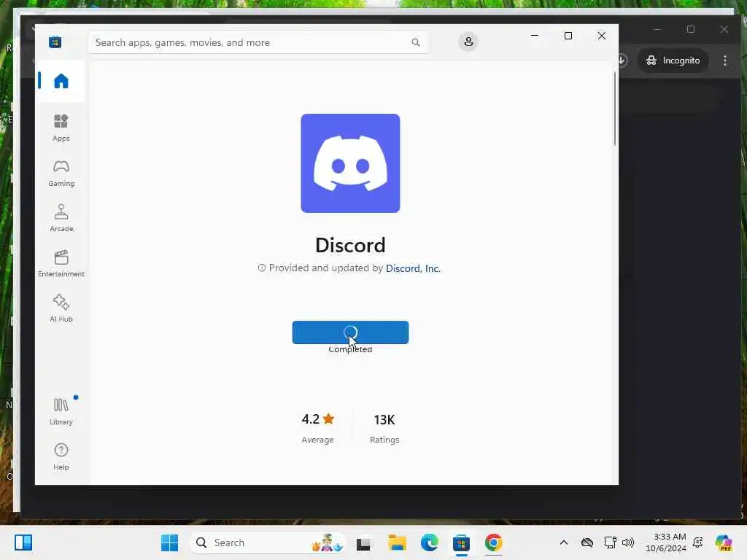Show hidden system tray icons
This screenshot has width=747, height=560.
tap(564, 542)
